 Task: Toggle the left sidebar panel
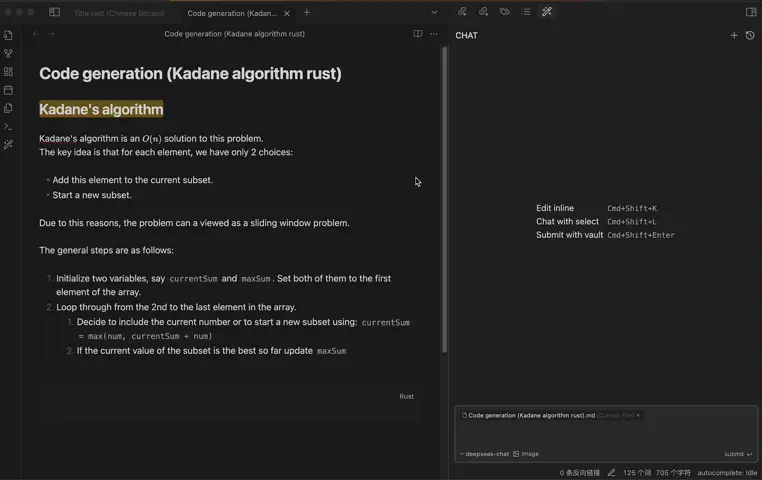click(54, 12)
